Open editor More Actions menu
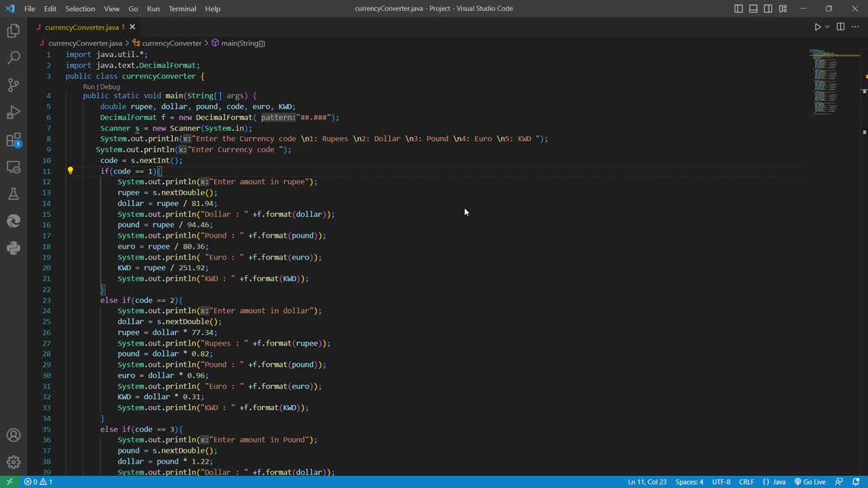 pos(855,27)
